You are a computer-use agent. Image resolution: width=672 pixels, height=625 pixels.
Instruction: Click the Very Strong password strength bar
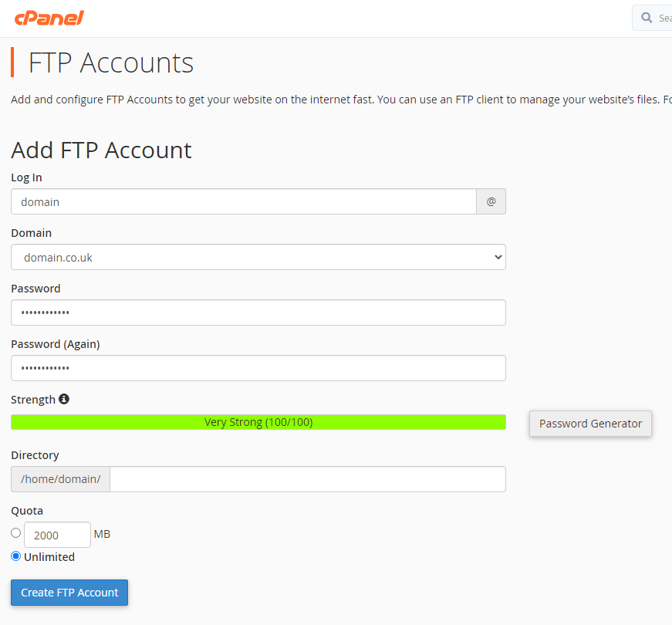[x=258, y=421]
